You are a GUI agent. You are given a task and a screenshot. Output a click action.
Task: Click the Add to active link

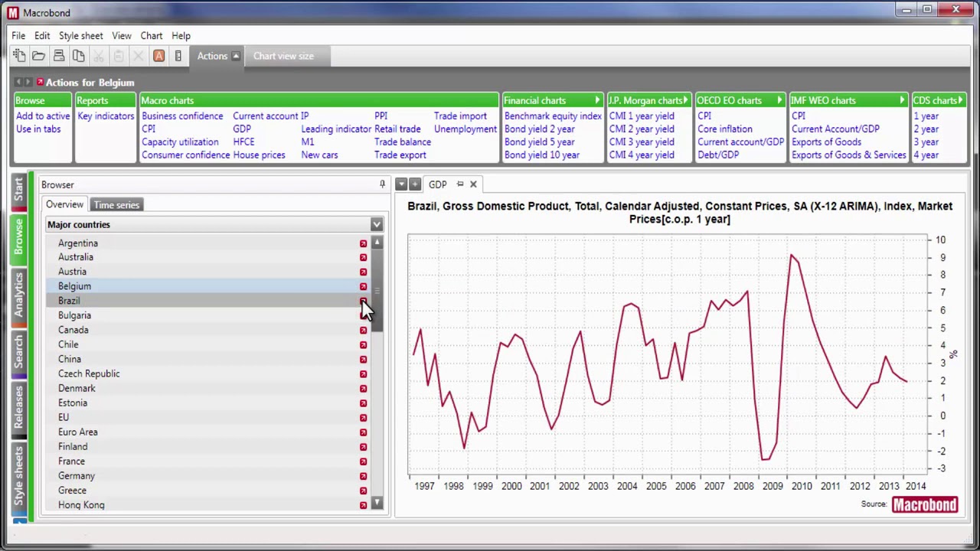click(x=43, y=116)
